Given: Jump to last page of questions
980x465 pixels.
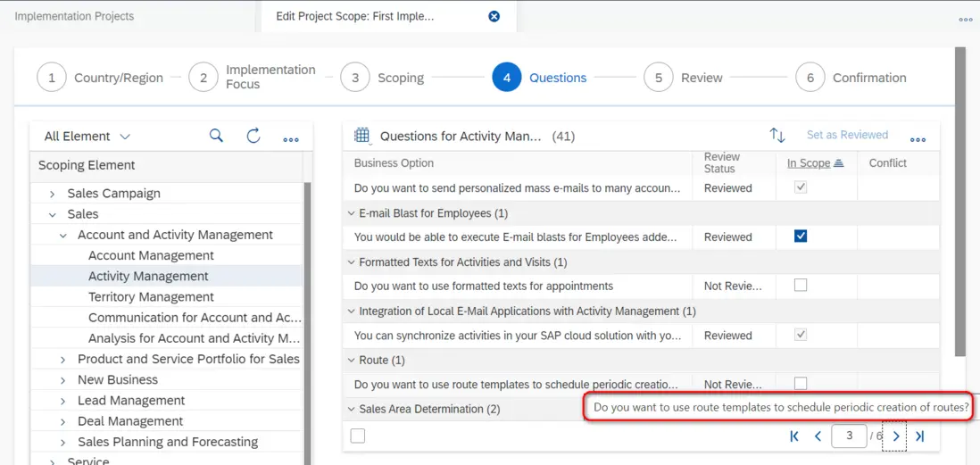Looking at the screenshot, I should tap(920, 436).
